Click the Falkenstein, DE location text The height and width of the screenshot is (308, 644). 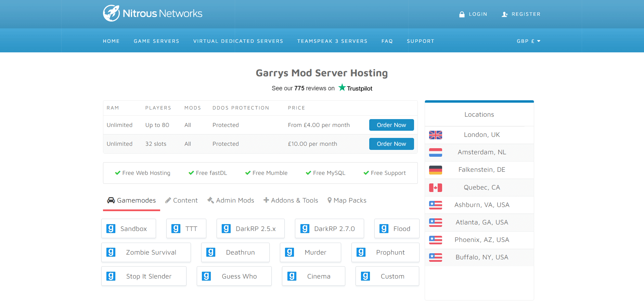482,170
